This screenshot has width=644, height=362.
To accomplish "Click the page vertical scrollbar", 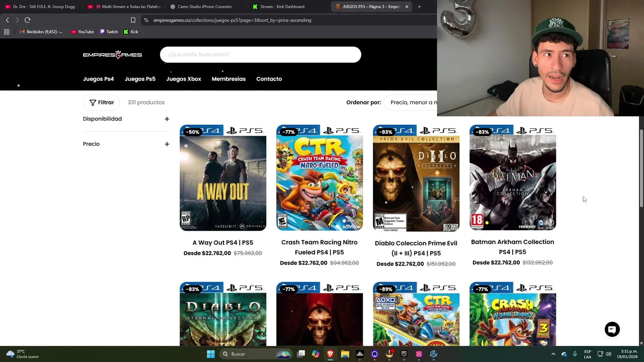I will click(641, 168).
